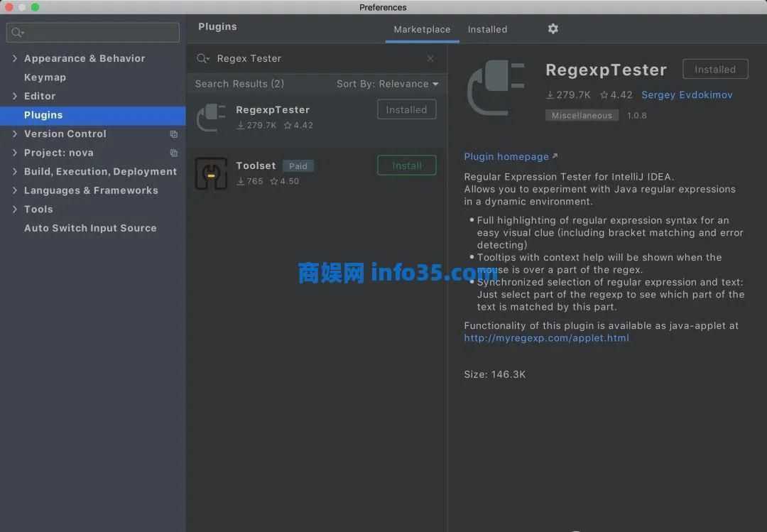This screenshot has height=532, width=767.
Task: Click the Size: 146.3K text
Action: tap(494, 374)
